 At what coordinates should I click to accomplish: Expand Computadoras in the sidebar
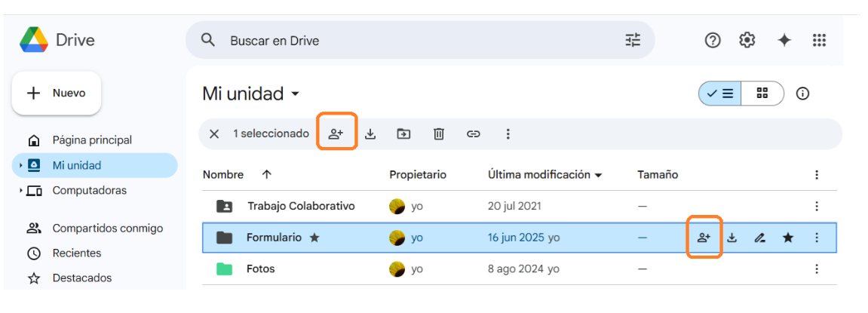tap(20, 191)
